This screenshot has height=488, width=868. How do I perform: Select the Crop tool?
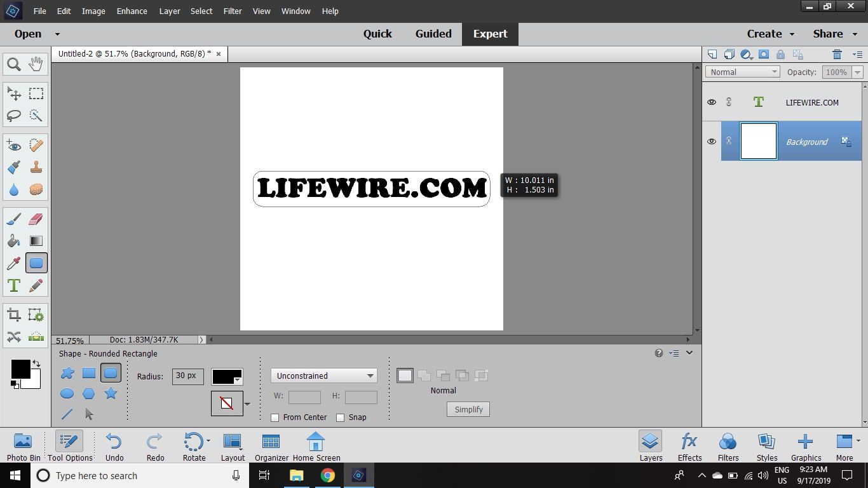(x=14, y=315)
